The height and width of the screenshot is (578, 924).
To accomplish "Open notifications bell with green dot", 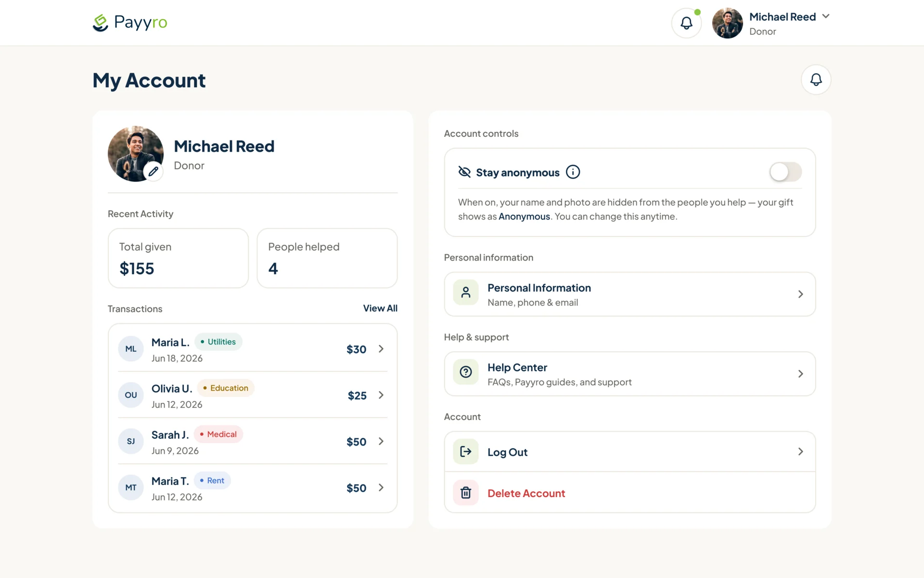I will click(686, 23).
